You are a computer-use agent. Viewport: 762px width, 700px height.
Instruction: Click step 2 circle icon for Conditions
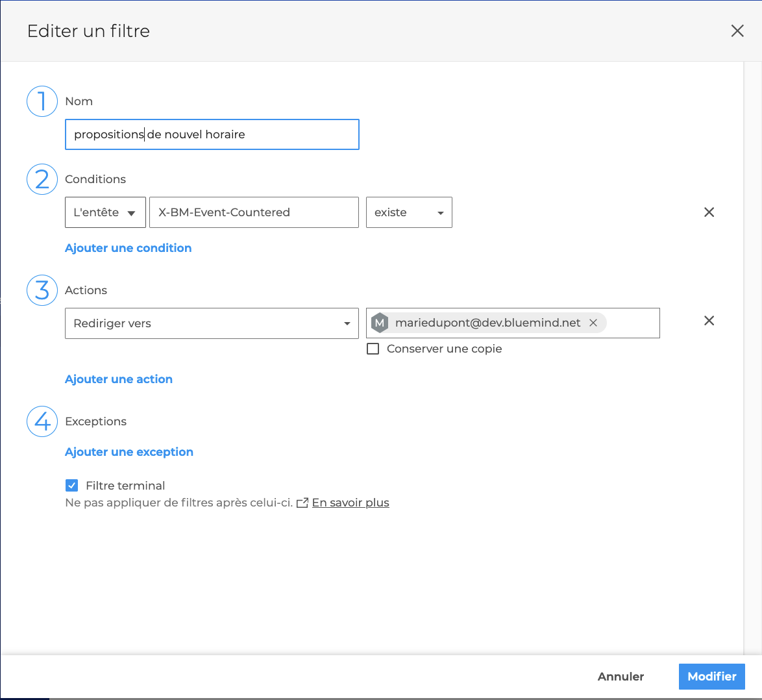(42, 179)
